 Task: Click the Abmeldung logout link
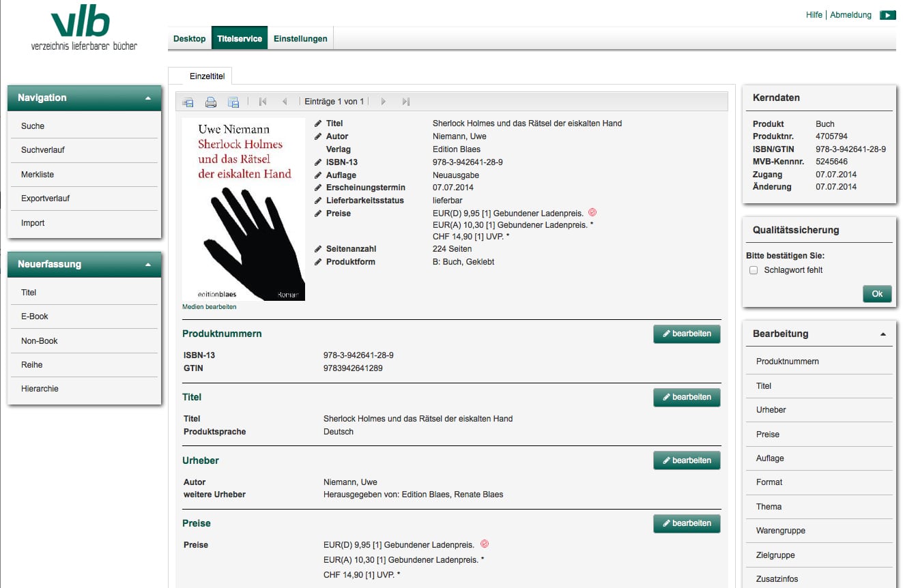[x=850, y=15]
